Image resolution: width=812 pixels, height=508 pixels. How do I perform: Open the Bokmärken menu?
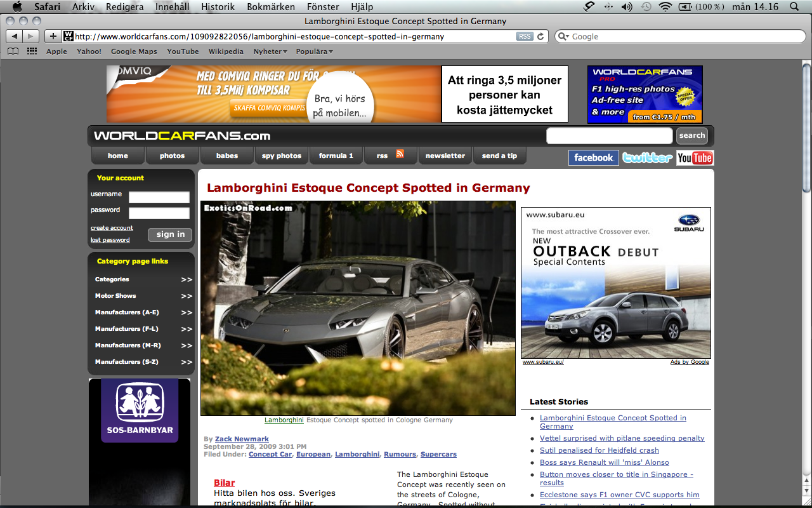(271, 7)
